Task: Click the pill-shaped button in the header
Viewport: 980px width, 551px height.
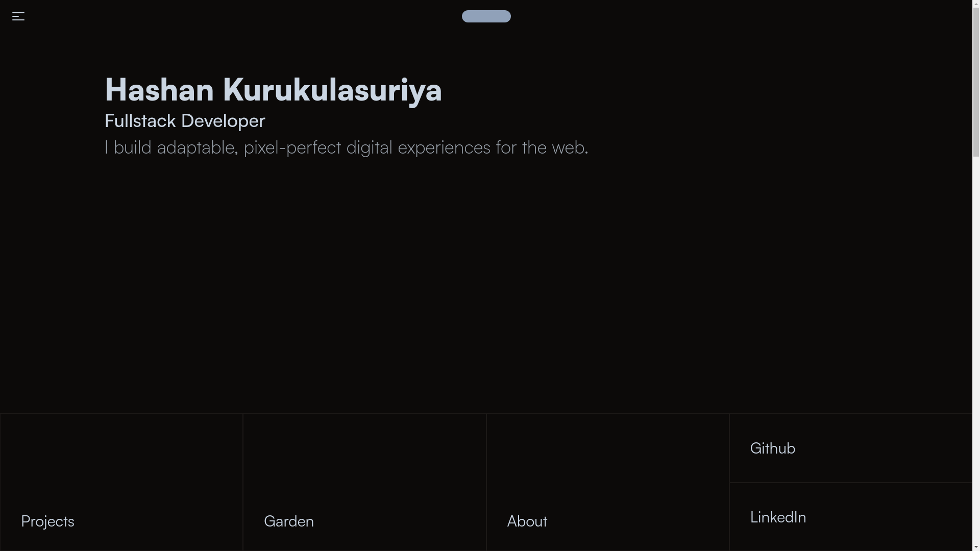Action: 486,16
